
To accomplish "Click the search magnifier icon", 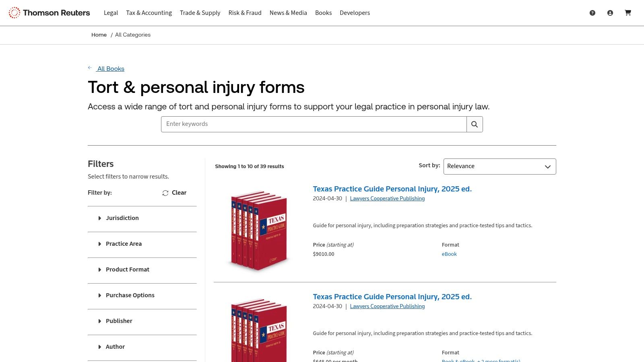I will click(475, 124).
